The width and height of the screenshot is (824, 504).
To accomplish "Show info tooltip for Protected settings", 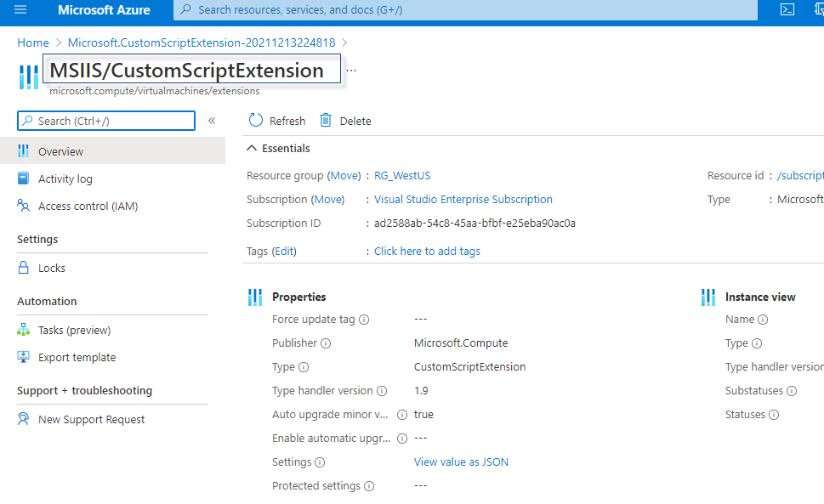I will pos(369,486).
